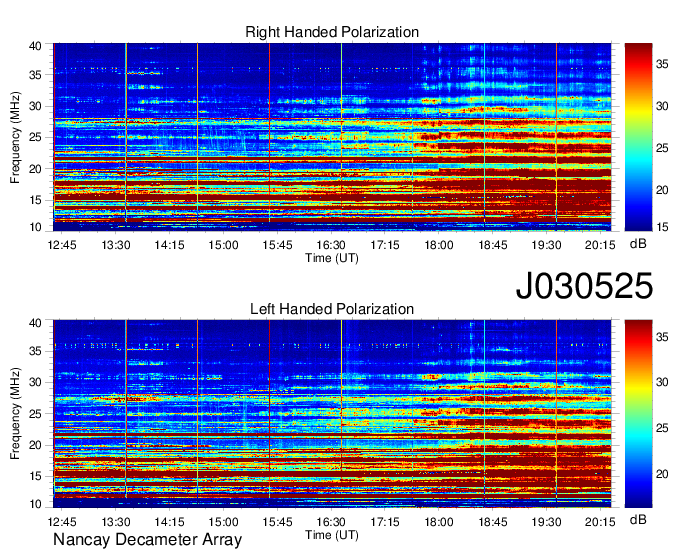Click the top plot's Time (UT) axis label
This screenshot has width=680, height=552.
click(332, 258)
